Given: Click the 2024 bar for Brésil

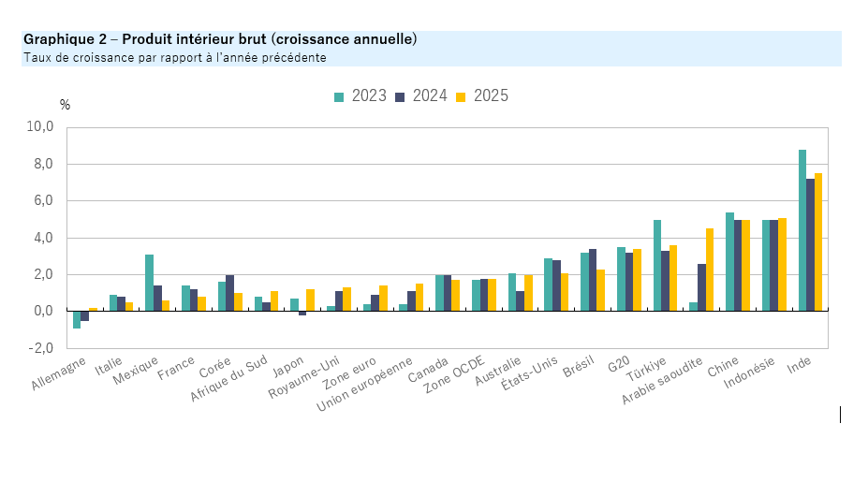Looking at the screenshot, I should (593, 279).
